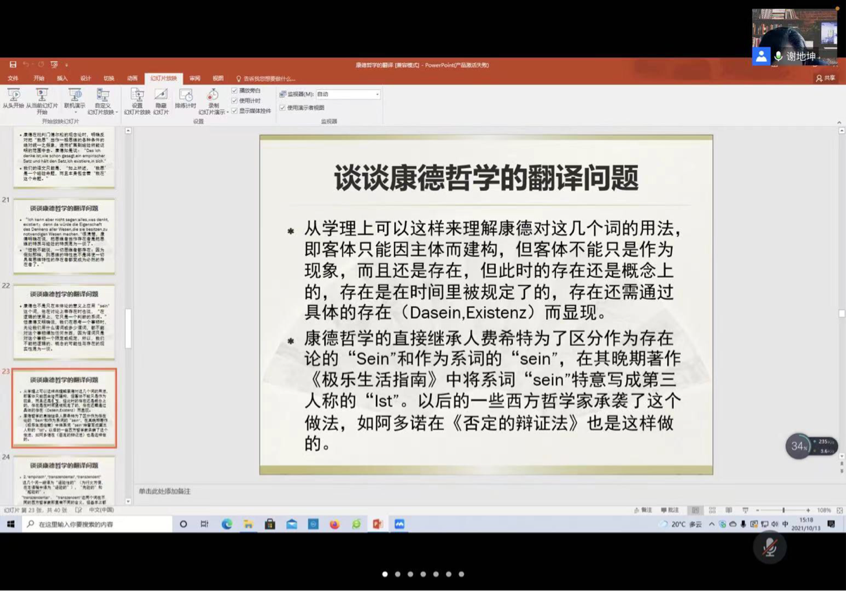Viewport: 846px width, 591px height.
Task: Click the save icon in quick access toolbar
Action: coord(13,65)
